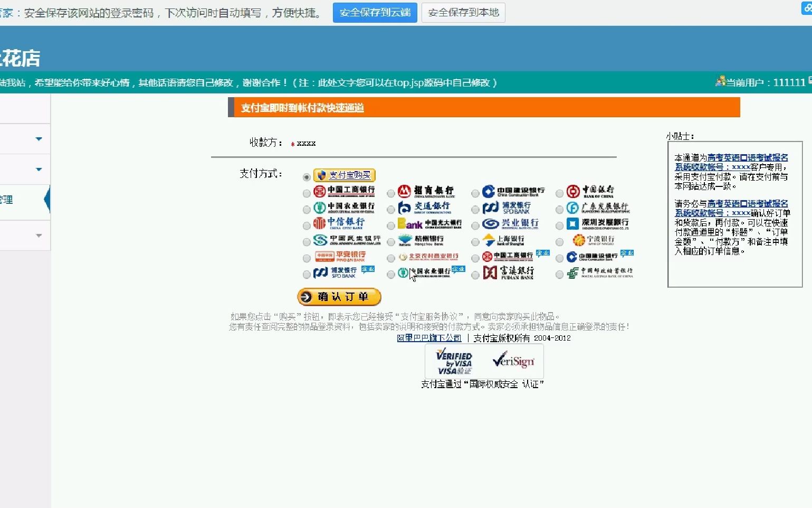The image size is (812, 508).
Task: Select the 中国邮政储蓄银行 radio button
Action: tap(560, 275)
